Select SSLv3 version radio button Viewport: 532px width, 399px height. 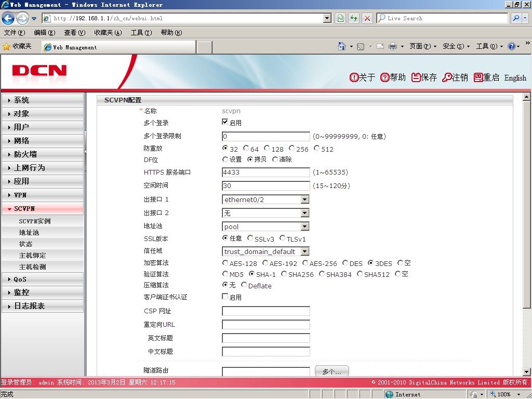tap(250, 238)
